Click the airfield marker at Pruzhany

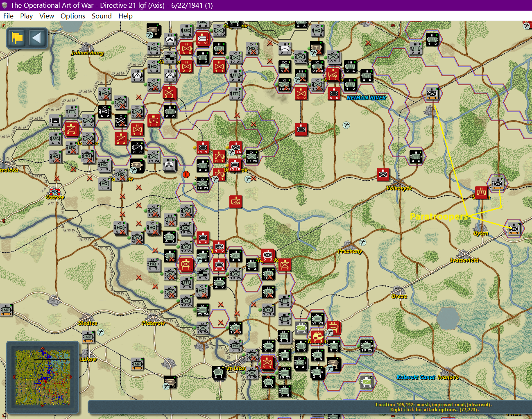[363, 242]
